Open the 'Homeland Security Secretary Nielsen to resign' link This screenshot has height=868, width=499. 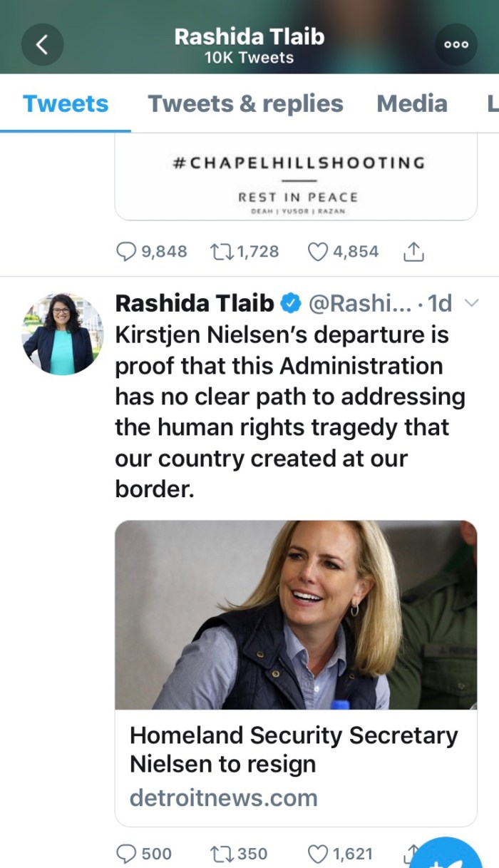tap(294, 749)
